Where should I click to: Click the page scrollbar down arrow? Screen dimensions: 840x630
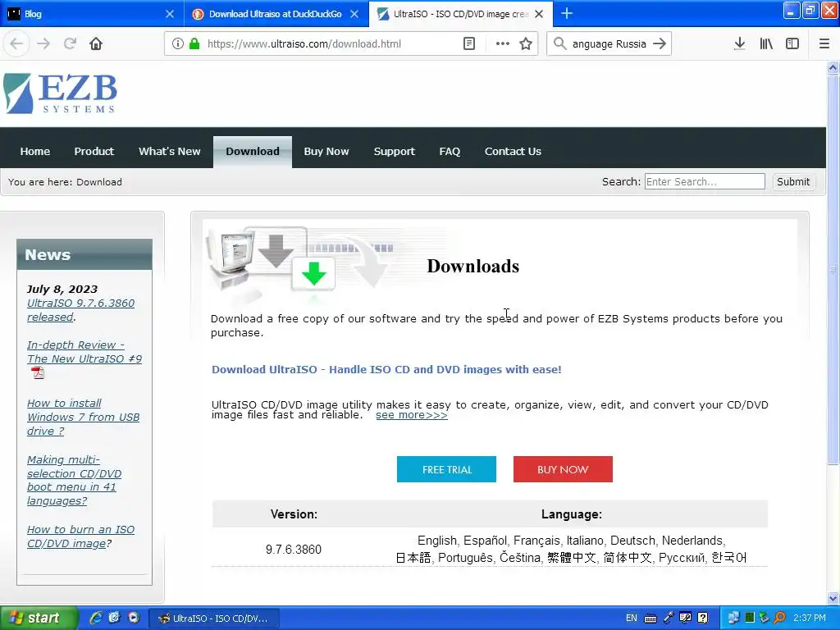(x=833, y=598)
